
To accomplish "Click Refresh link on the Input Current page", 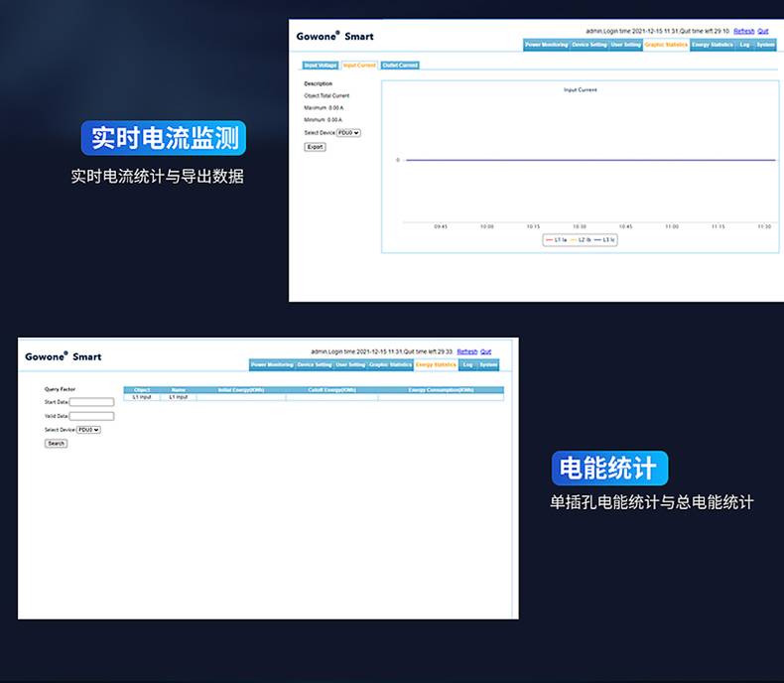I will click(743, 31).
